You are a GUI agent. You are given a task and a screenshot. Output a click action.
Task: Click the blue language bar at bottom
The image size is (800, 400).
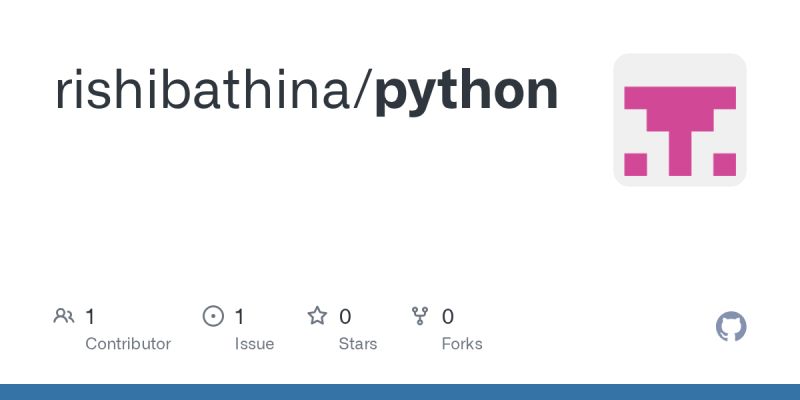(x=400, y=392)
